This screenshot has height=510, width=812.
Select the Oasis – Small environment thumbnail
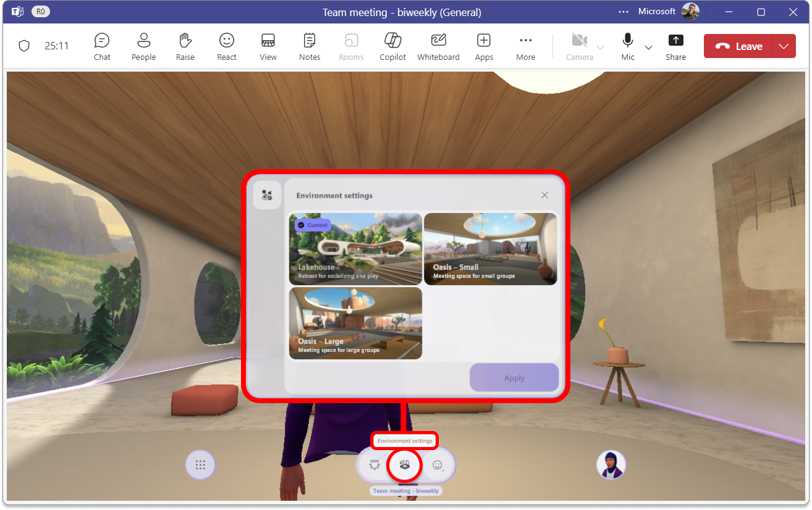490,249
